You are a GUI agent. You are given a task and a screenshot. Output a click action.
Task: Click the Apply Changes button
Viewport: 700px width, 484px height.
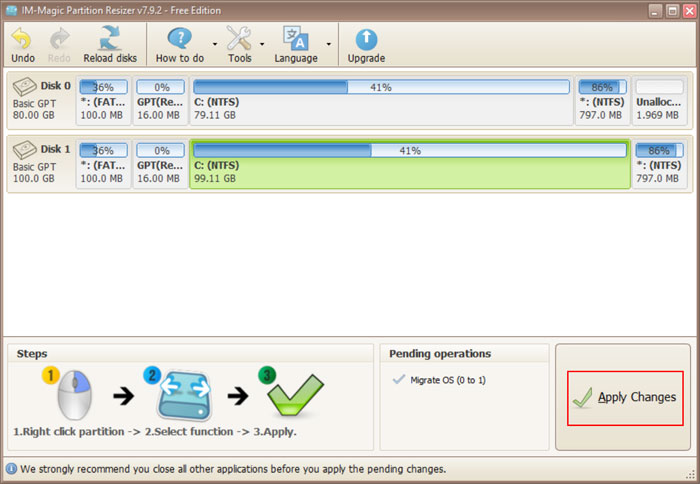(625, 397)
